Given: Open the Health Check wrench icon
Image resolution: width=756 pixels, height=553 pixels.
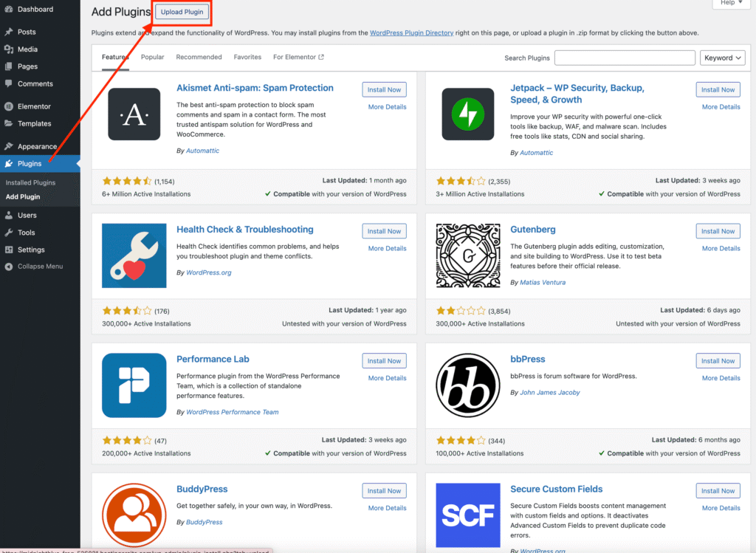Looking at the screenshot, I should coord(134,255).
